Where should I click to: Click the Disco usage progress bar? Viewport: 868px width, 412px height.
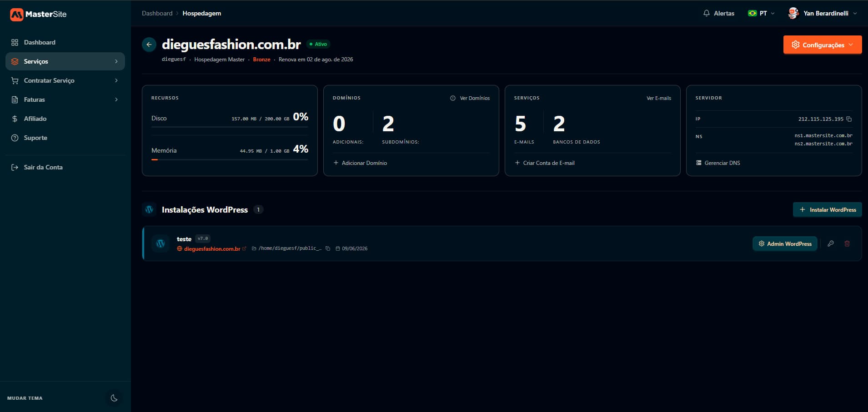pos(230,127)
